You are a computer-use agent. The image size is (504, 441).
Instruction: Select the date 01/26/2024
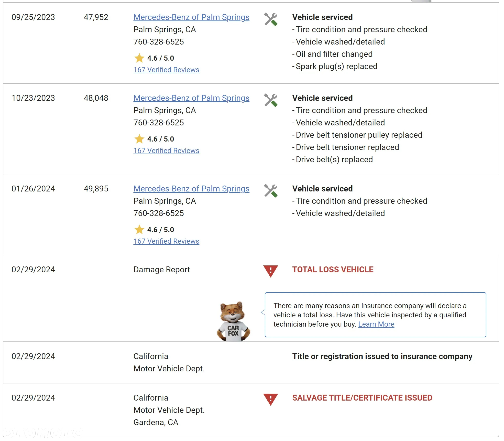33,189
